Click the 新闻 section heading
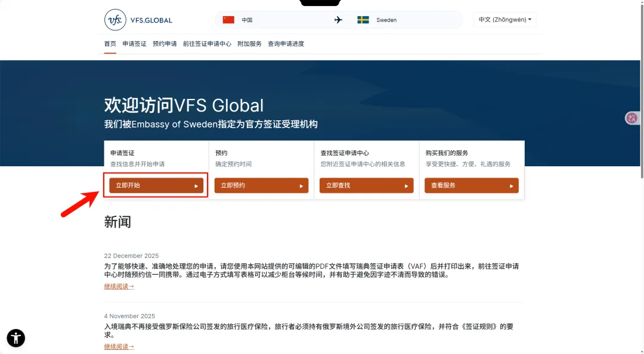The width and height of the screenshot is (644, 354). click(117, 222)
